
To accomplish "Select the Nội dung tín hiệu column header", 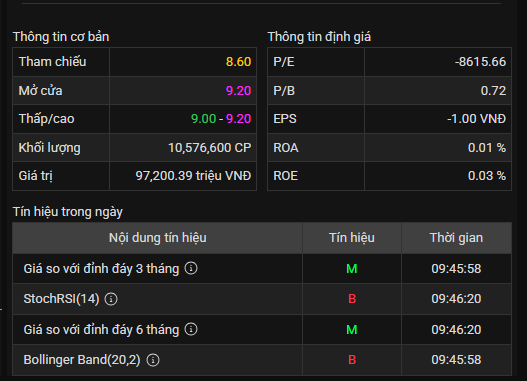I will pos(158,238).
